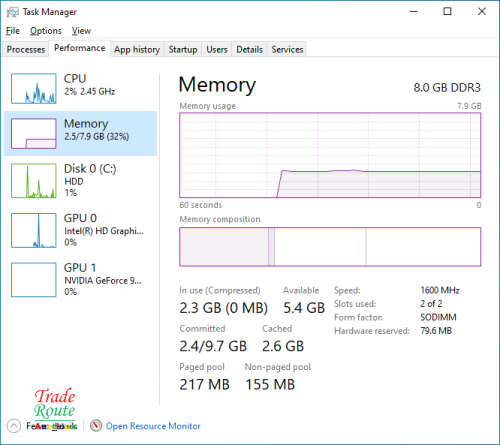The image size is (500, 445).
Task: Switch to the Details tab
Action: 249,50
